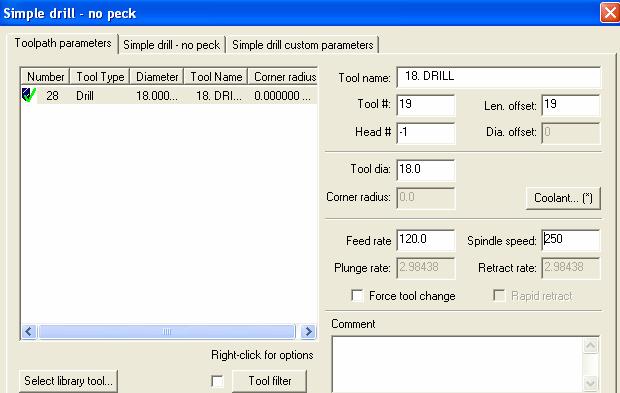
Task: Click the tool list scroll right arrow
Action: tap(308, 331)
